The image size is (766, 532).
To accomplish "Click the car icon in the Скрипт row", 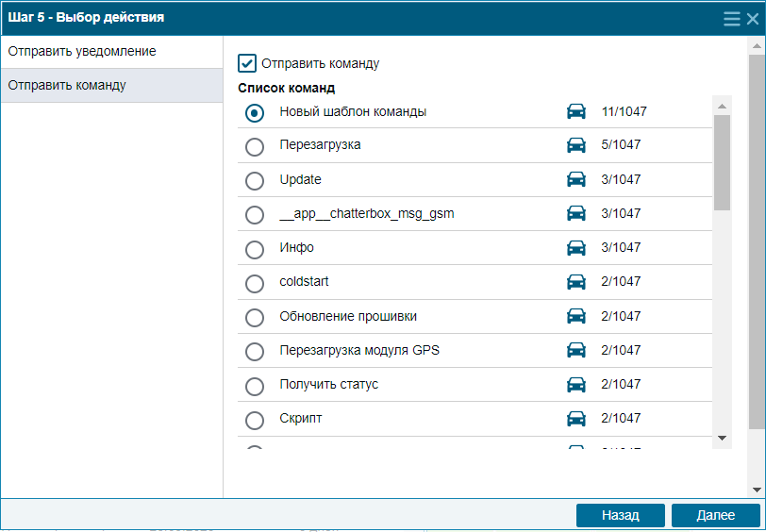I will tap(576, 419).
